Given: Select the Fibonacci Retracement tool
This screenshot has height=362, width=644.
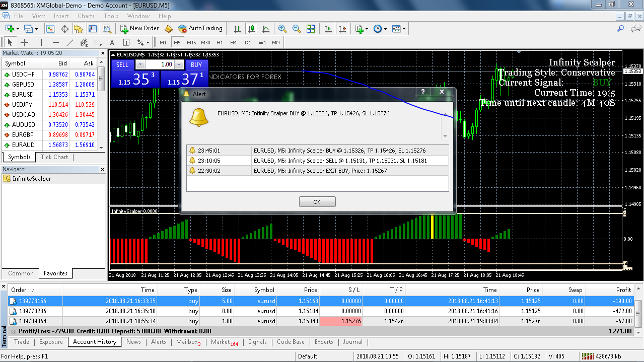Looking at the screenshot, I should pos(98,42).
